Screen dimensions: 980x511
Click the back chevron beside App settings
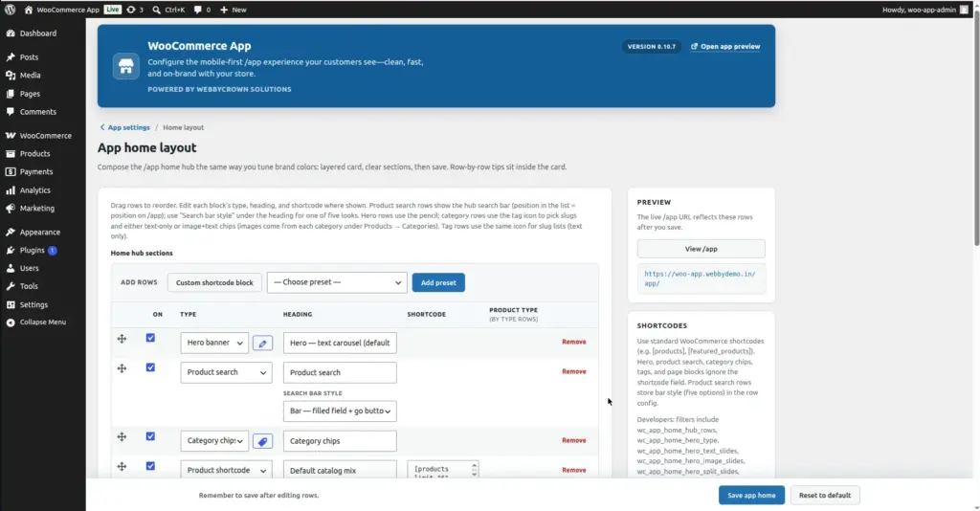102,127
